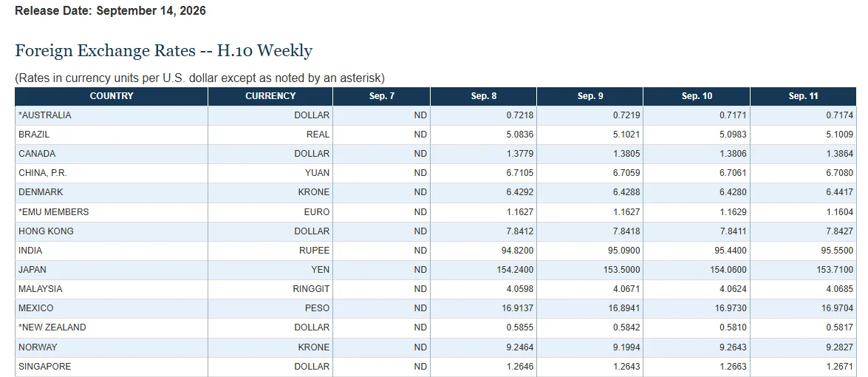This screenshot has height=377, width=868.
Task: Click India's Sep. 8 rate 94.8200
Action: (x=484, y=251)
